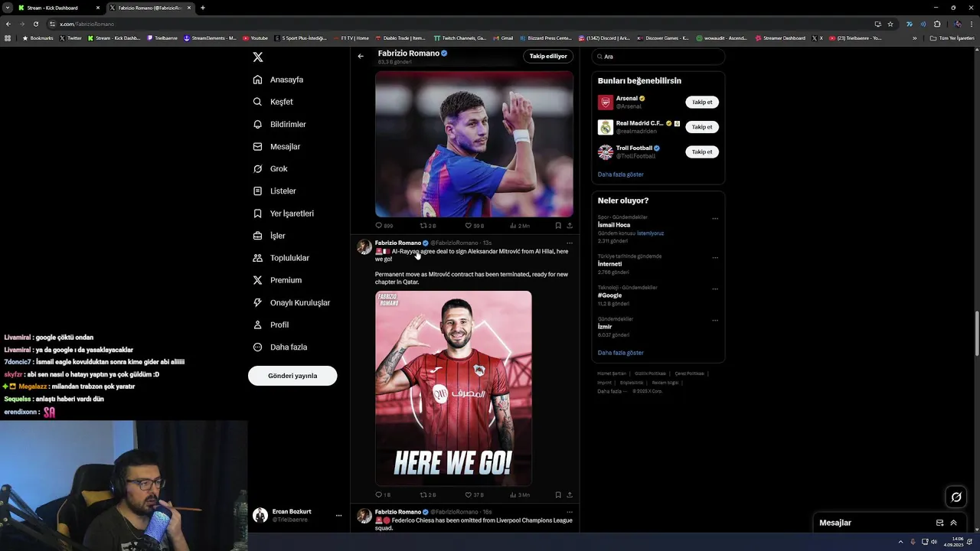
Task: Bookmark this page with the star icon
Action: click(890, 24)
